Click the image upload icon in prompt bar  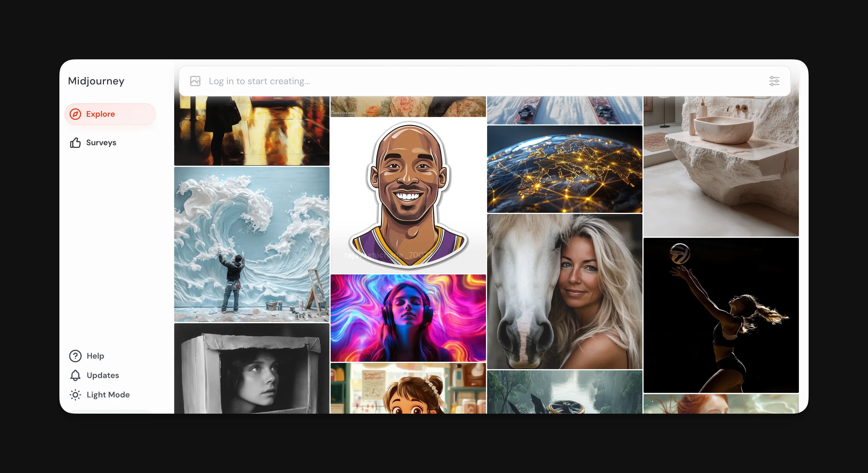195,81
